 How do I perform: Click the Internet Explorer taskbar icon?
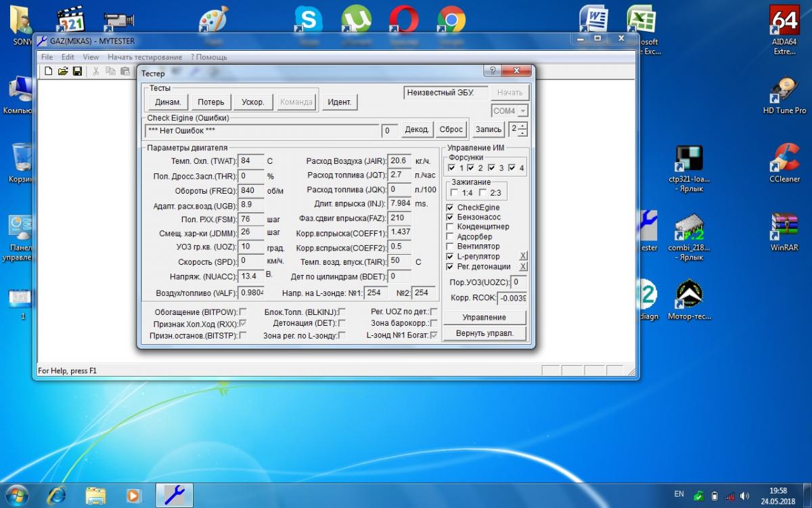click(56, 494)
